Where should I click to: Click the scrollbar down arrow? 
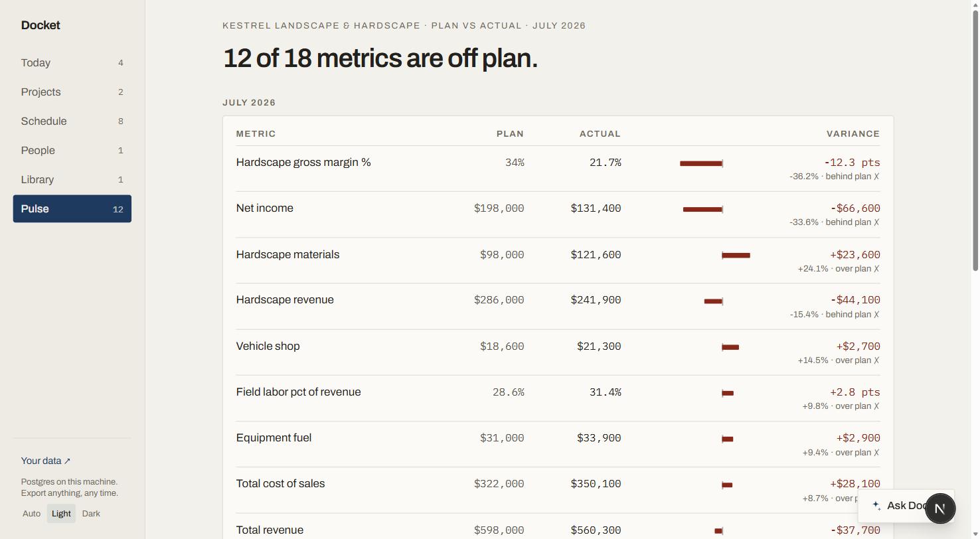pos(975,534)
